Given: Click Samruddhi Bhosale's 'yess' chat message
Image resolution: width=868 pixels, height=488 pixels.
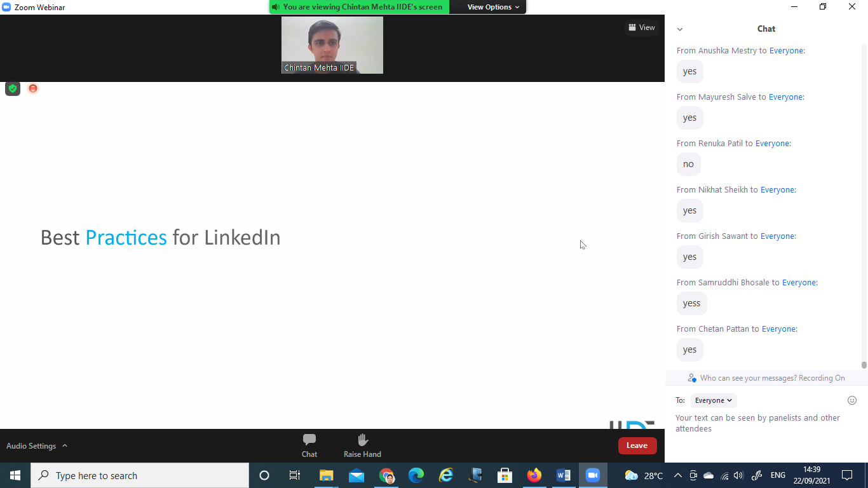Looking at the screenshot, I should 692,303.
